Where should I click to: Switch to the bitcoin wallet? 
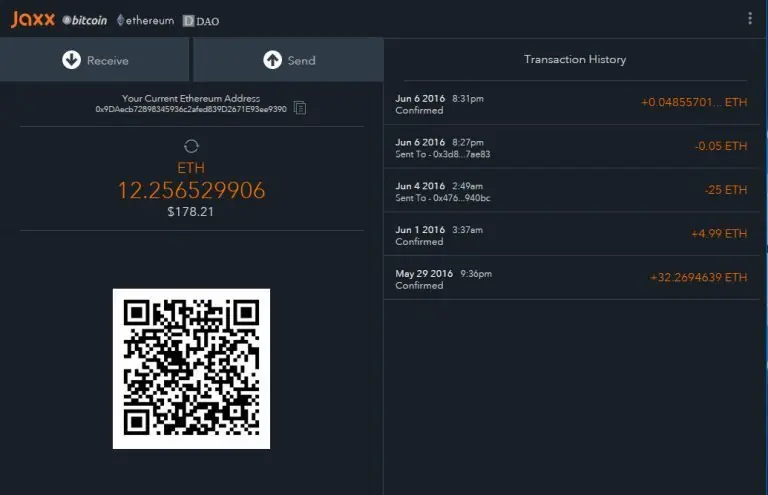tap(85, 21)
